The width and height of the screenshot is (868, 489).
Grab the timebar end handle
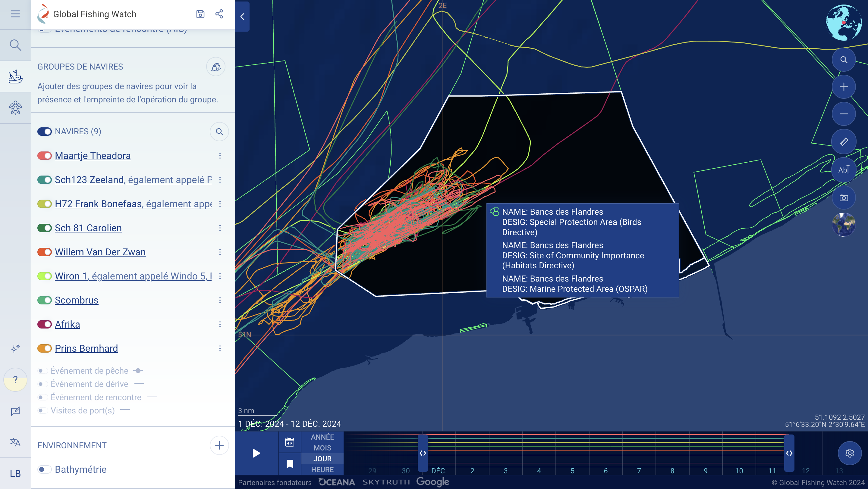click(x=789, y=453)
